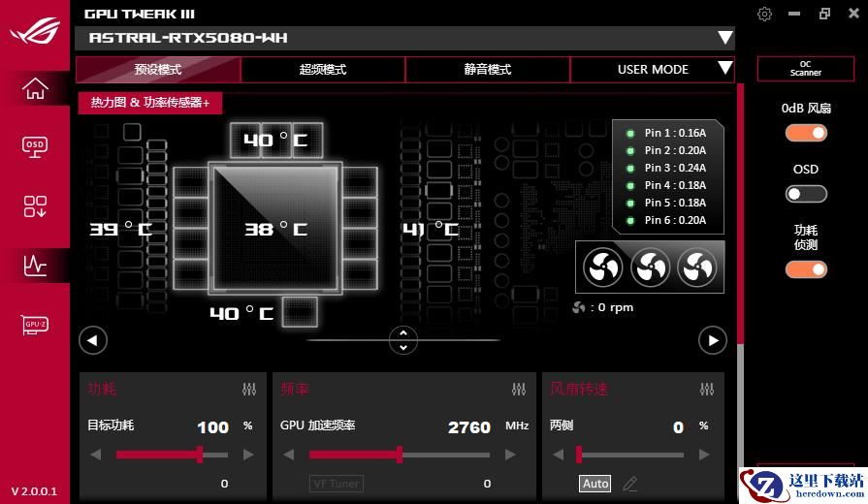Open frequency advanced settings icon
Viewport: 868px width, 504px height.
(519, 389)
